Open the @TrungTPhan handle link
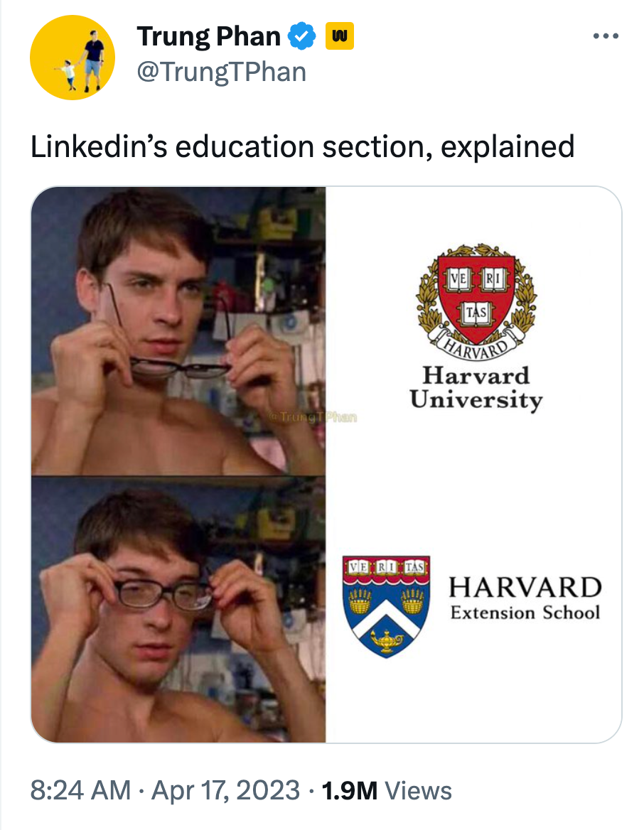Screen dimensions: 644x830 (221, 72)
